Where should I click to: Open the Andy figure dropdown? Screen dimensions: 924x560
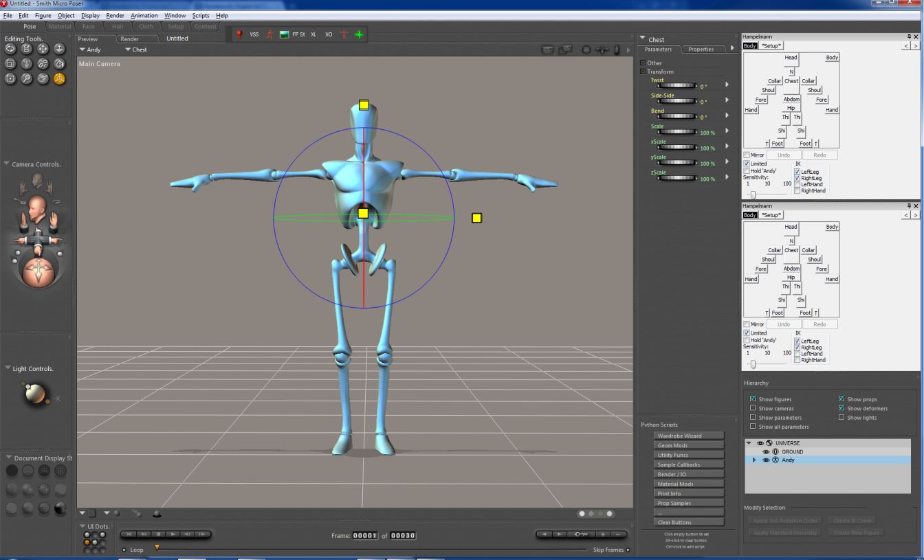pyautogui.click(x=90, y=49)
